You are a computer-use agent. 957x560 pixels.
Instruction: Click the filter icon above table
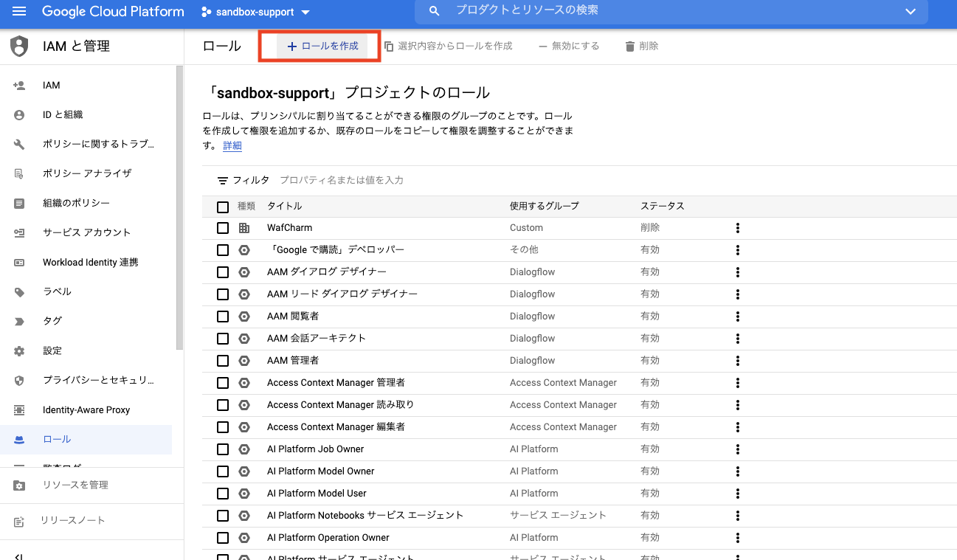pos(222,180)
